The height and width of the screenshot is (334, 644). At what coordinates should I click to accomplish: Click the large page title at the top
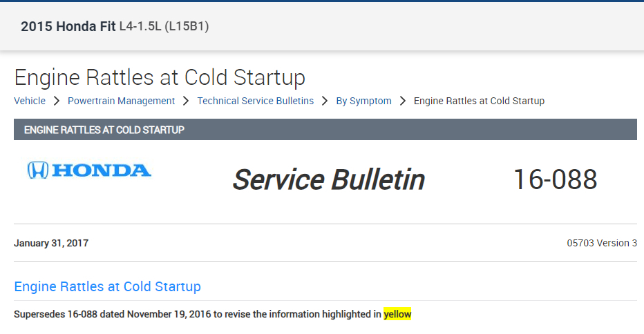[x=160, y=77]
